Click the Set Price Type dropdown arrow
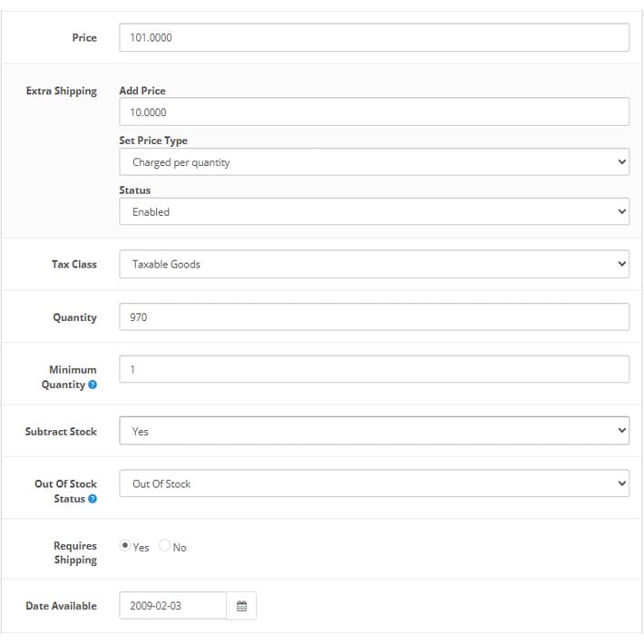The width and height of the screenshot is (644, 644). pos(622,161)
